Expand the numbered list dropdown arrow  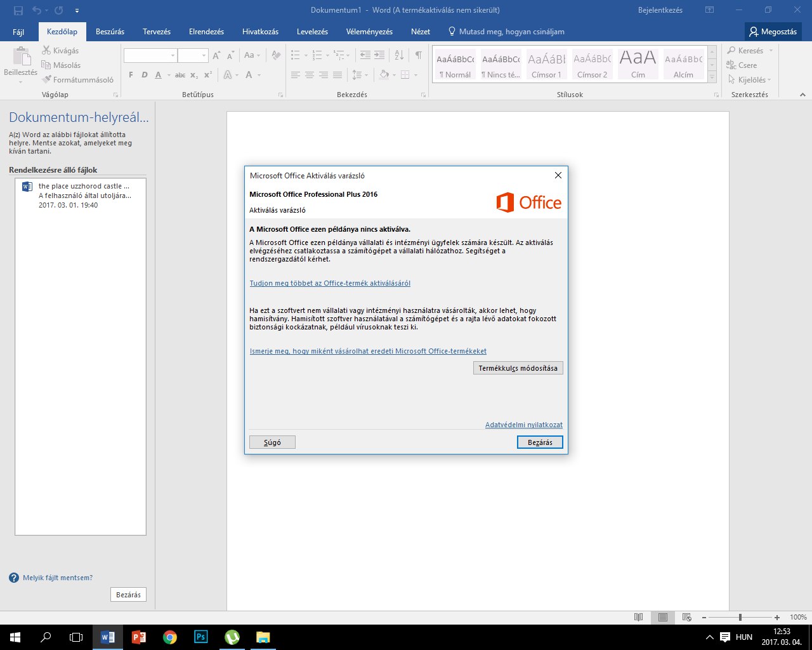point(328,56)
